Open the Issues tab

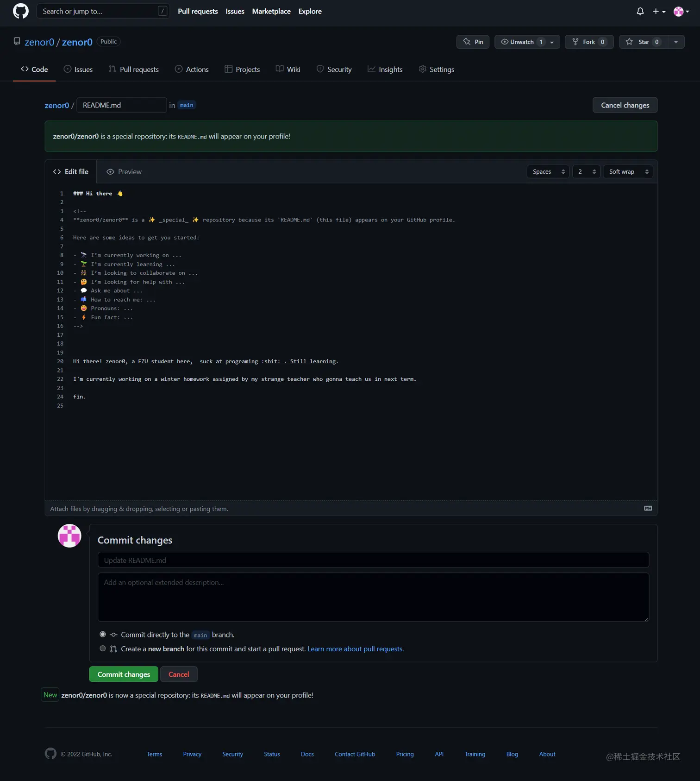tap(78, 69)
